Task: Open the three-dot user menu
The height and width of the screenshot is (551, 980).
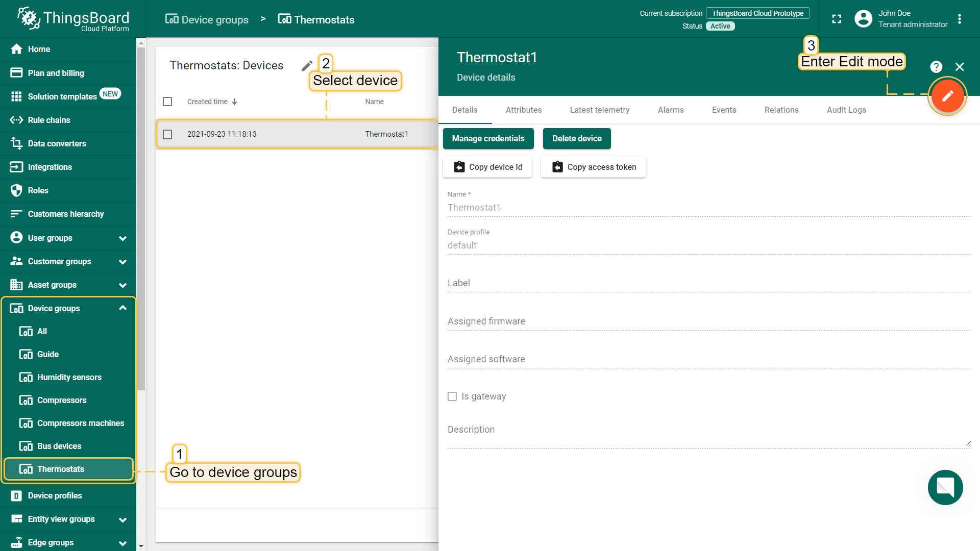Action: 960,19
